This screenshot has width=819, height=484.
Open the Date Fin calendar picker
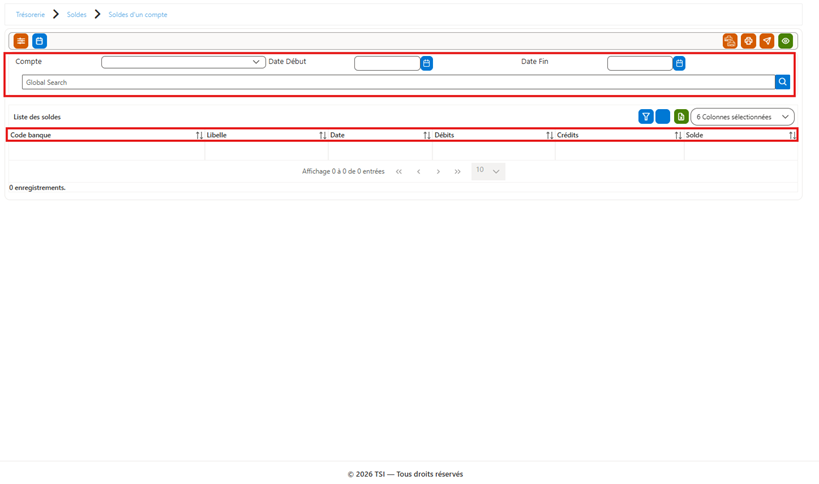[679, 63]
